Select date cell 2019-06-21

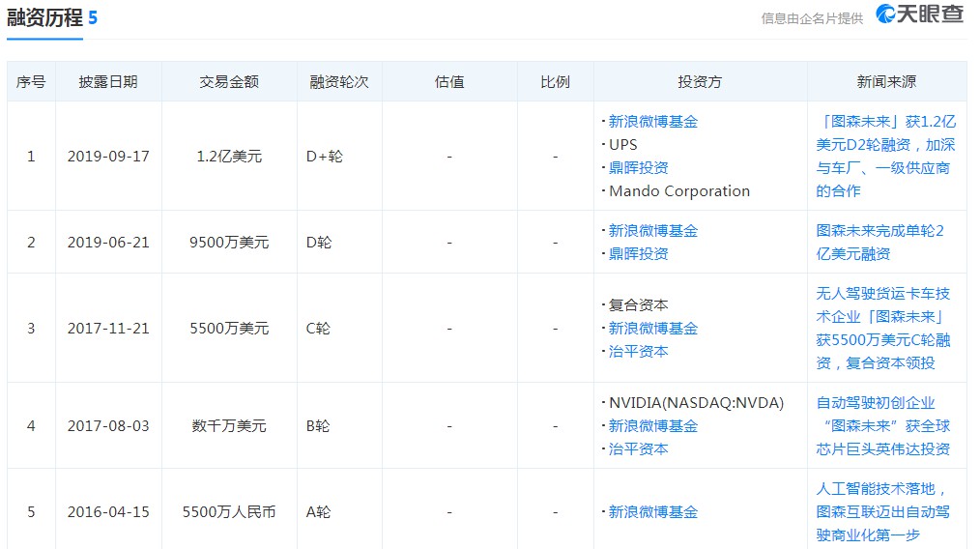(x=108, y=242)
